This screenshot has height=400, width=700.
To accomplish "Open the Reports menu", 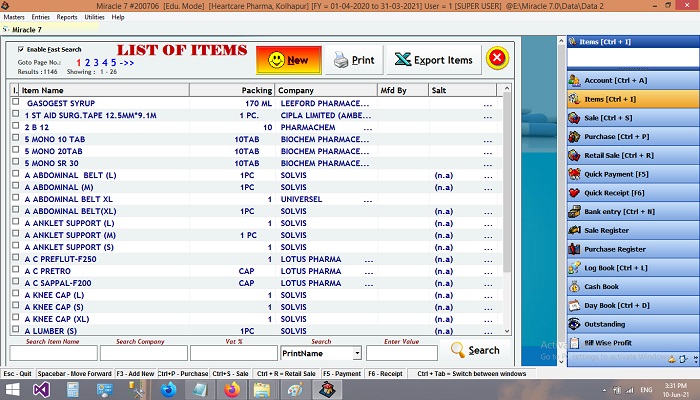I will click(x=67, y=17).
